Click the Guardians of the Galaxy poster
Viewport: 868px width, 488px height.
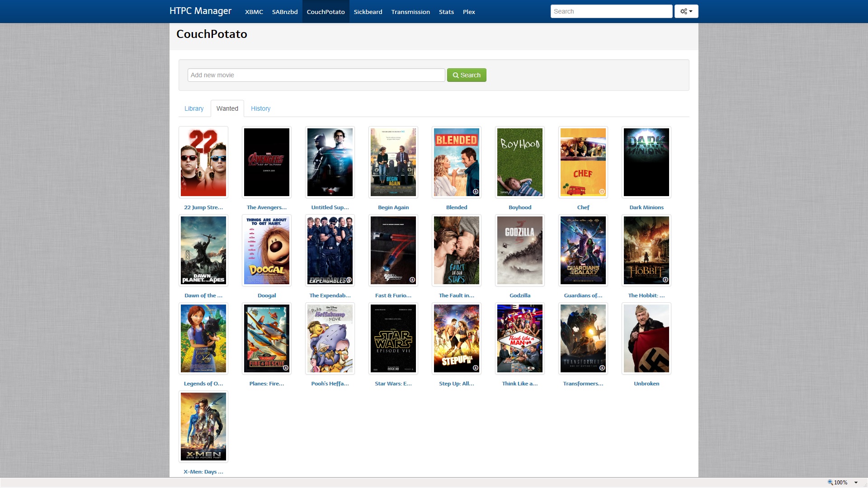click(583, 250)
